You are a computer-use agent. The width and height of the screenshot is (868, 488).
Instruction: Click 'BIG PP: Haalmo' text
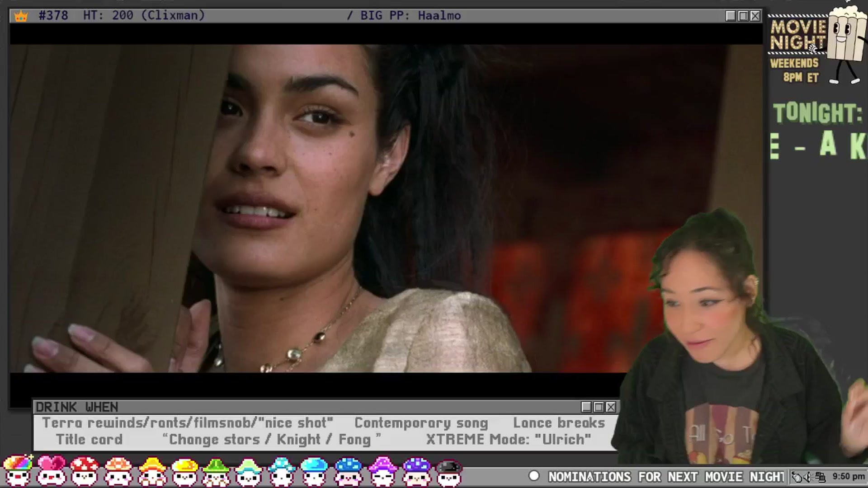tap(410, 15)
